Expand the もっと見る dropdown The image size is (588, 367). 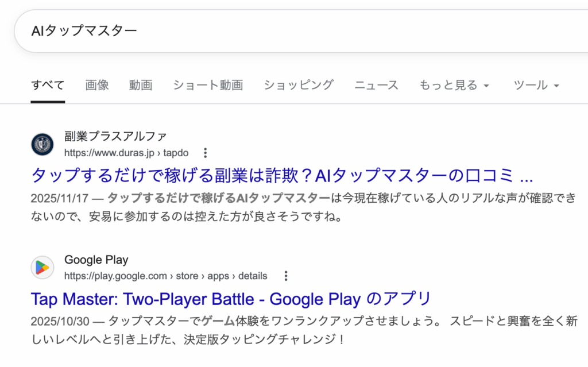pyautogui.click(x=454, y=86)
